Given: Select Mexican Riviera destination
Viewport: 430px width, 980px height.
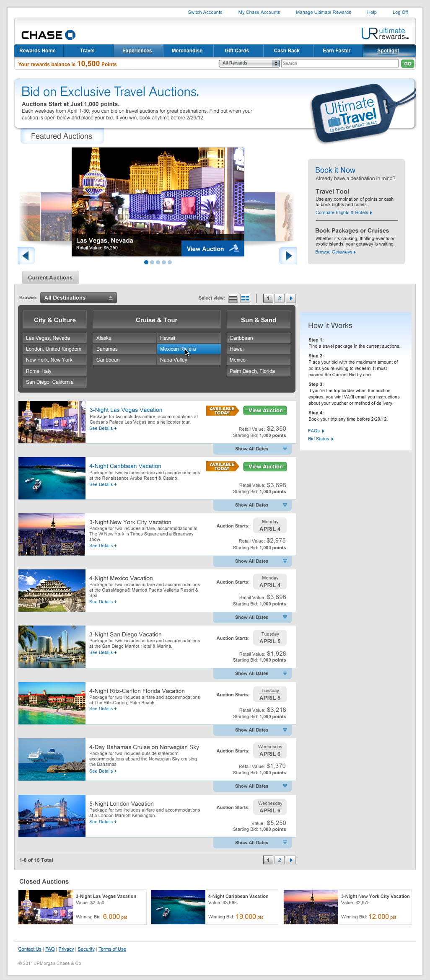Looking at the screenshot, I should click(189, 349).
